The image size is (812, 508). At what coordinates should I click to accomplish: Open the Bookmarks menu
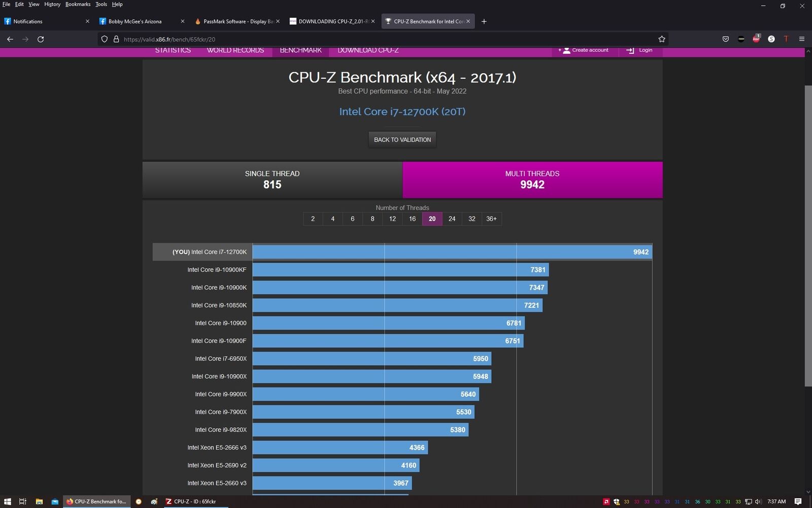click(x=78, y=4)
